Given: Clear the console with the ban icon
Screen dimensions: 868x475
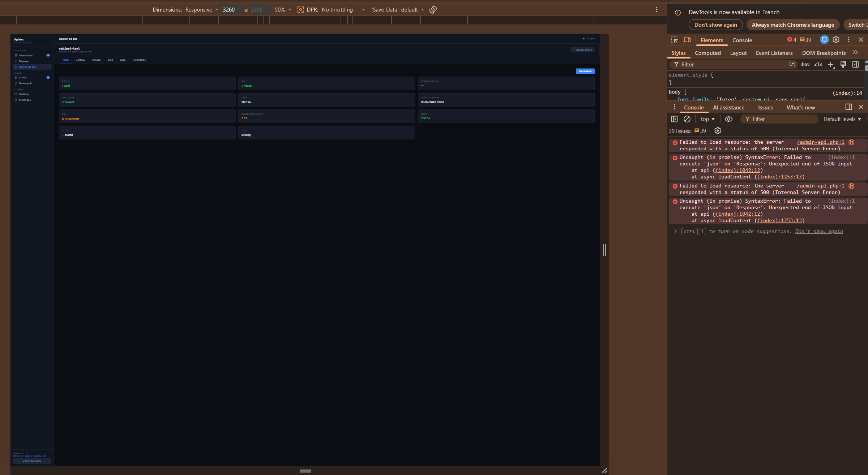Looking at the screenshot, I should (x=687, y=119).
